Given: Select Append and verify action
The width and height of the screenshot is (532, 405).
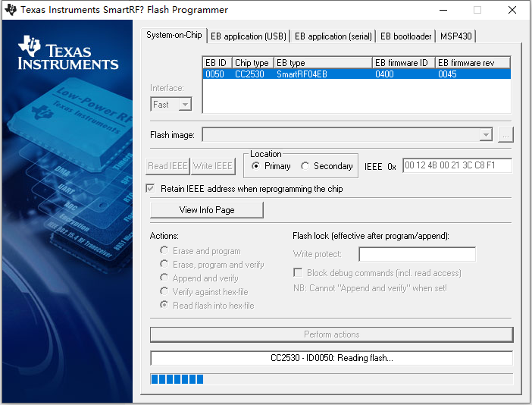Looking at the screenshot, I should click(164, 278).
